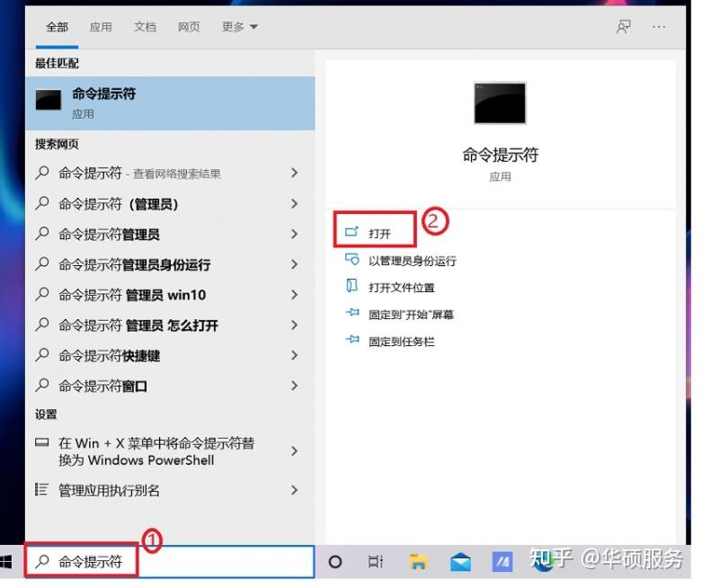Click the pin icon beside 固定到任务栏
The width and height of the screenshot is (702, 588).
click(352, 339)
